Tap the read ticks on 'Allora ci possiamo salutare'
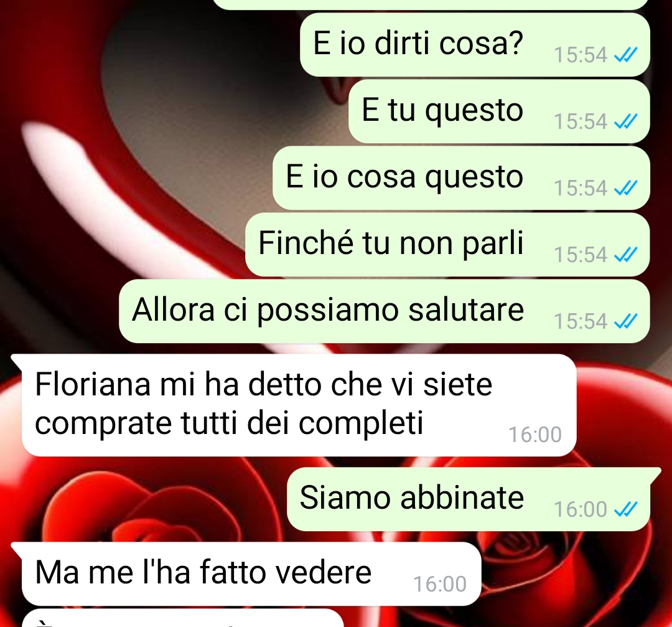The width and height of the screenshot is (672, 627). [626, 321]
